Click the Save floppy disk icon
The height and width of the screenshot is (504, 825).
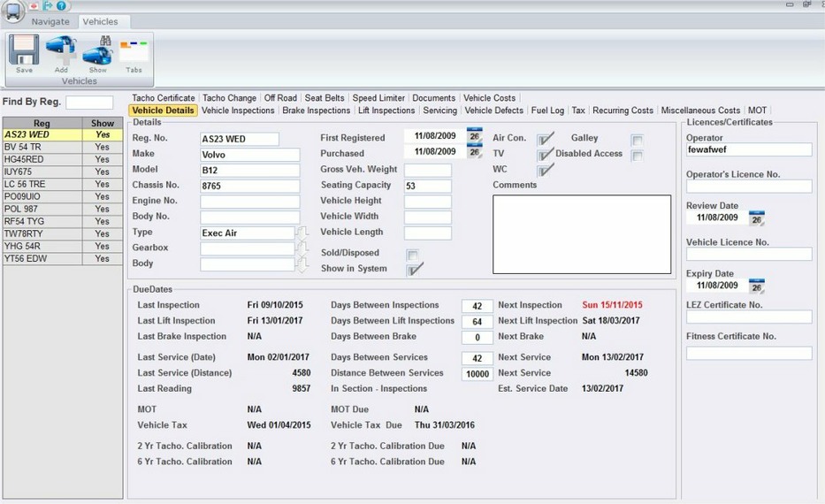pyautogui.click(x=24, y=50)
